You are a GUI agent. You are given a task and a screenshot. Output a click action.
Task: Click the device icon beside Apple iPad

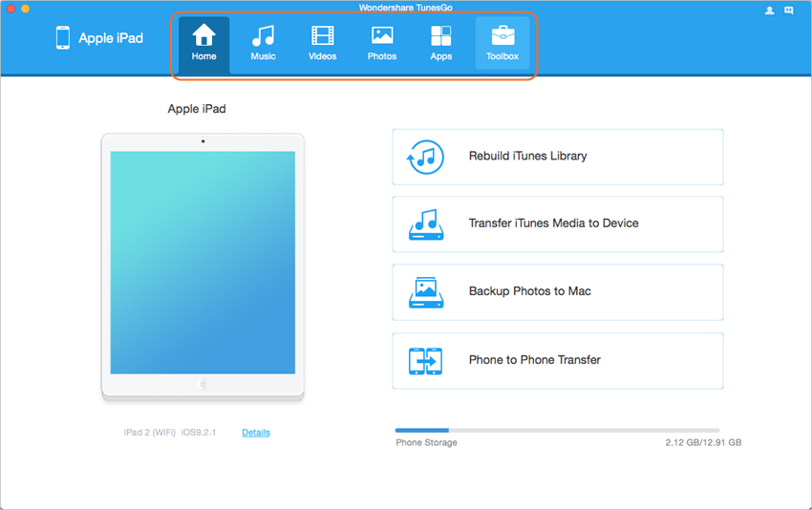tap(63, 38)
